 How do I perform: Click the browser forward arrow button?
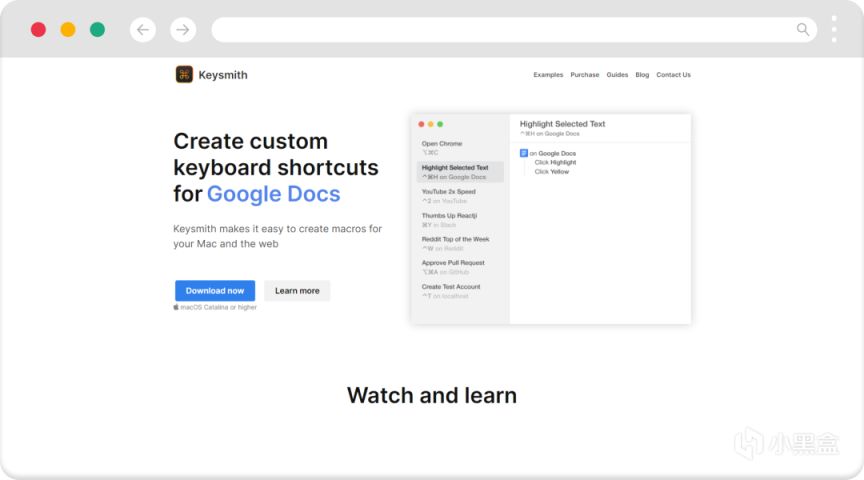tap(183, 30)
